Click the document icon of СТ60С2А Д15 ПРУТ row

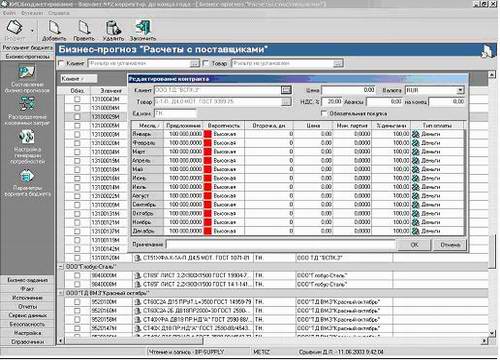tap(137, 302)
